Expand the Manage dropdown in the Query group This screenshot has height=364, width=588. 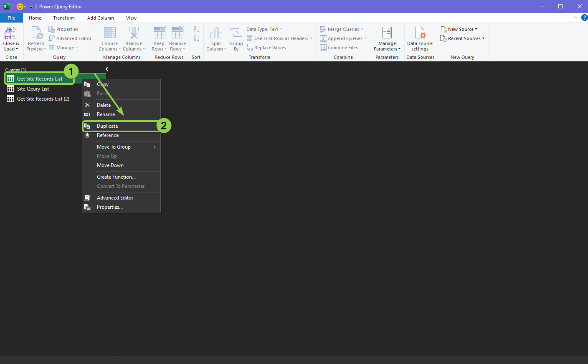click(63, 48)
